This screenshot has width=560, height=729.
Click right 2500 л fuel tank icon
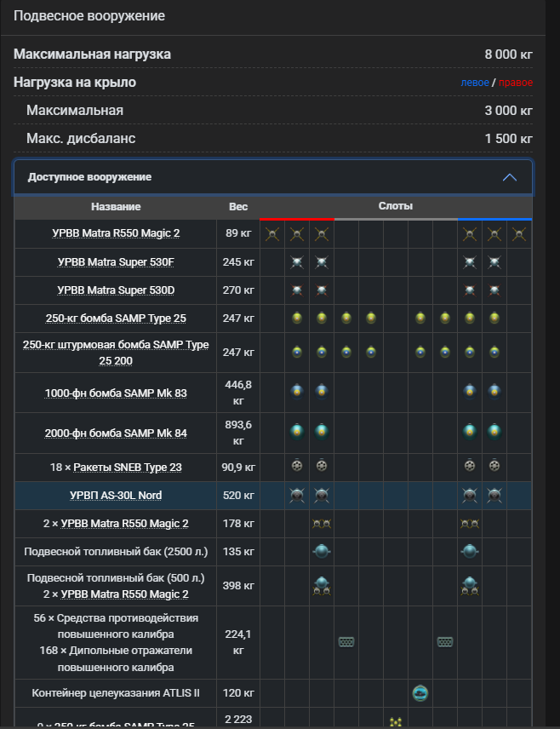[x=469, y=551]
